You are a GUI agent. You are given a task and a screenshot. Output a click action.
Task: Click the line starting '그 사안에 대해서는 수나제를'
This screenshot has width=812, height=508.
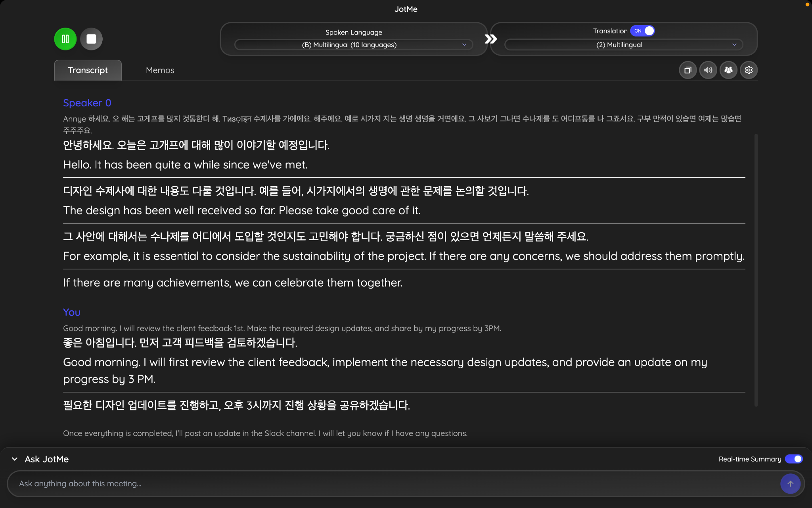(x=326, y=237)
